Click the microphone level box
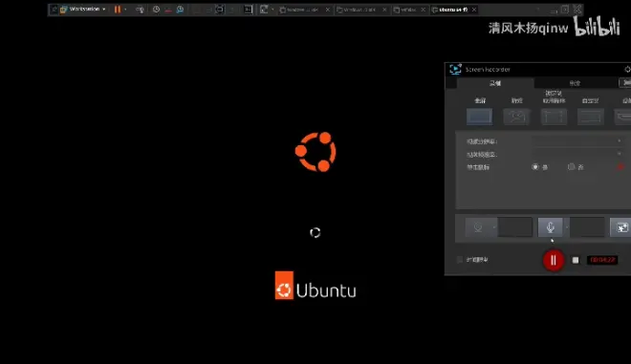The width and height of the screenshot is (631, 364). [587, 227]
